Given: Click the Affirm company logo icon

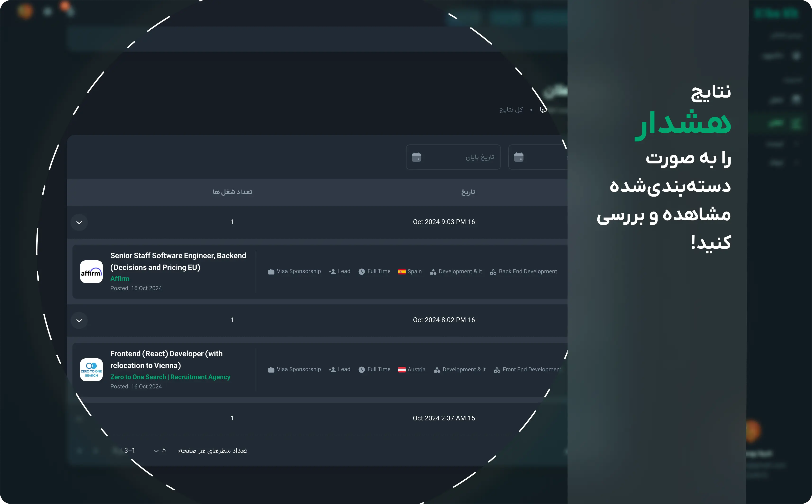Looking at the screenshot, I should click(91, 271).
